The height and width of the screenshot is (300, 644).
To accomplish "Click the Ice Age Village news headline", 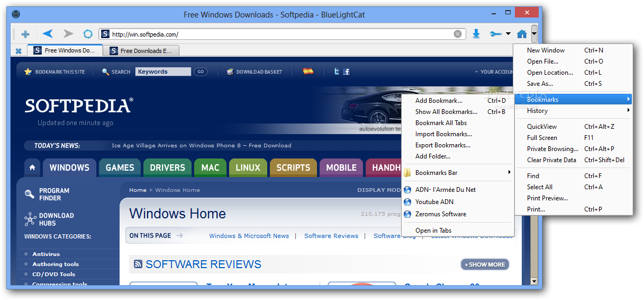I will [x=202, y=145].
